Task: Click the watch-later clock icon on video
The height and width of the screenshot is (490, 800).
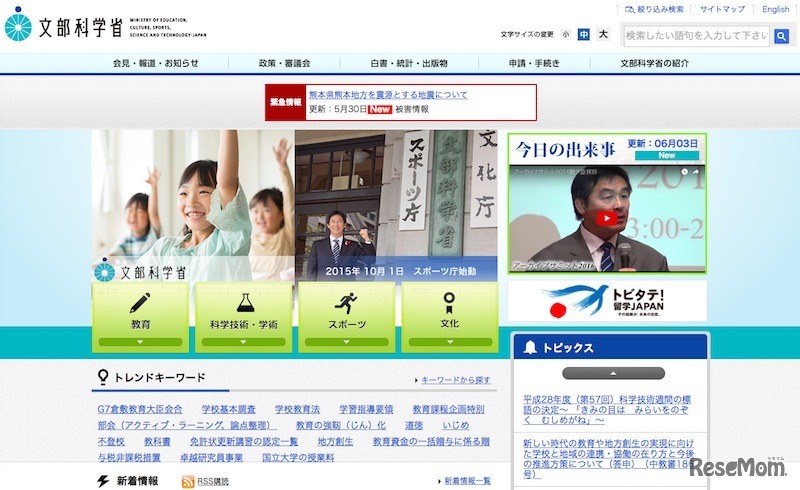Action: coord(684,173)
